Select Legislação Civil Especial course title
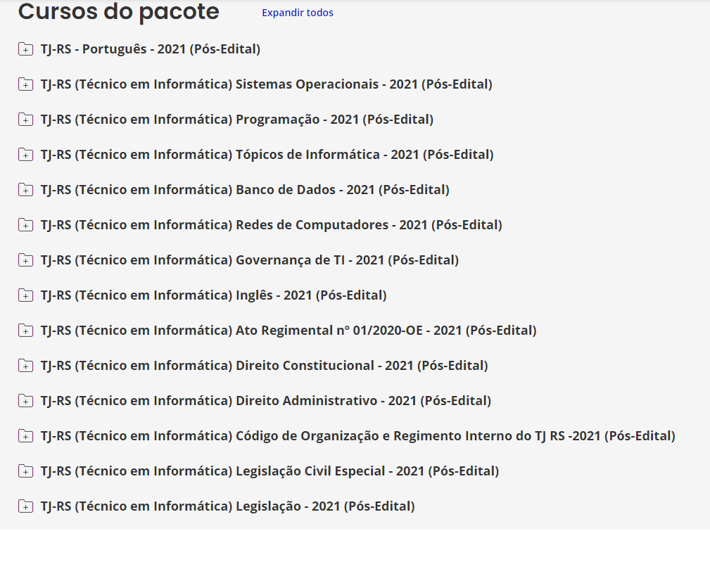This screenshot has width=710, height=588. (x=270, y=471)
